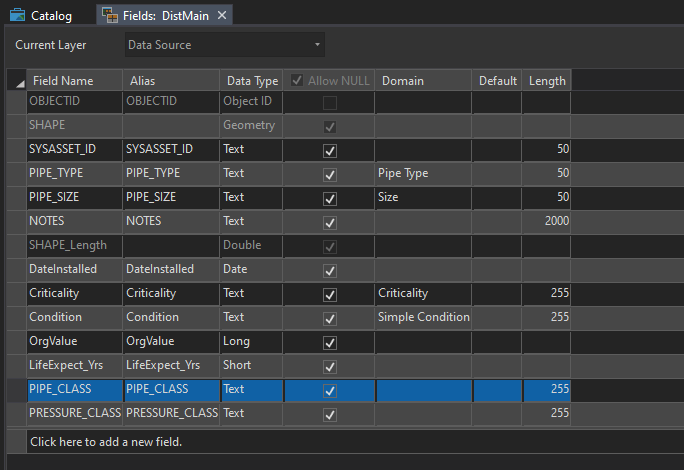Close the Fields: DistMain tab
This screenshot has width=684, height=470.
(x=222, y=15)
